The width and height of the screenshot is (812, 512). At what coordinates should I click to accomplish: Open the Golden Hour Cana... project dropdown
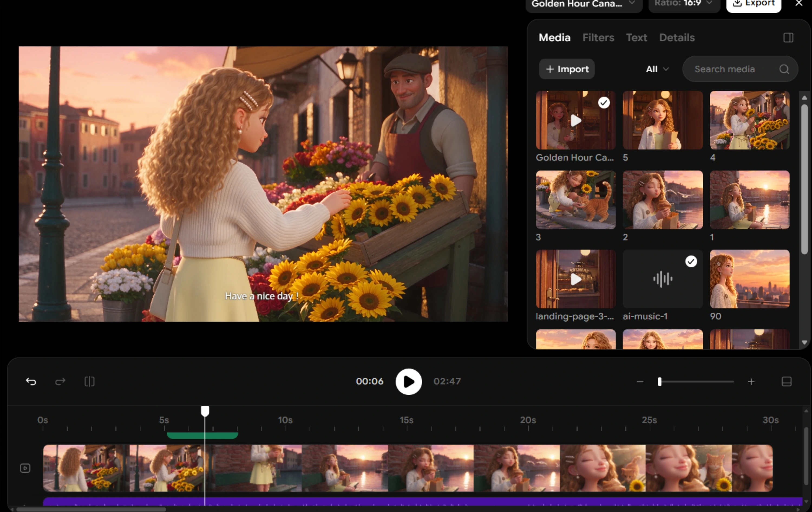coord(584,4)
